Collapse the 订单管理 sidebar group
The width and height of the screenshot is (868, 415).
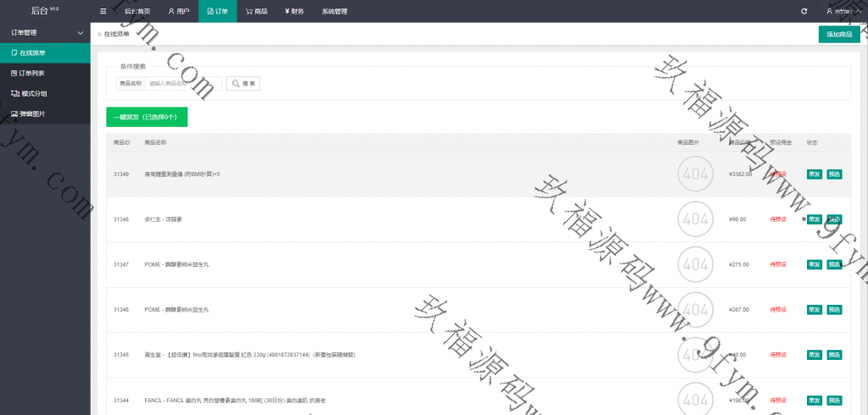[80, 32]
